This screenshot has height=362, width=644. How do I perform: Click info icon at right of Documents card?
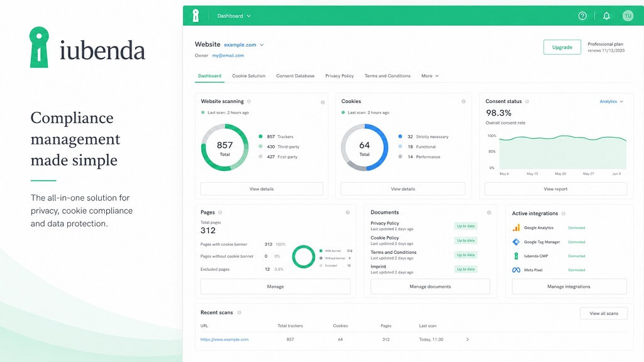(489, 212)
